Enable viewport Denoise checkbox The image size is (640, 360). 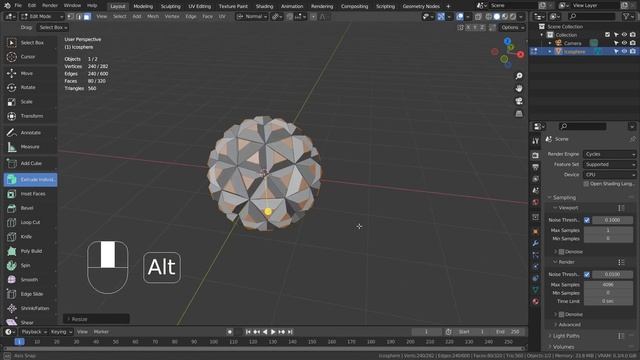(x=562, y=252)
